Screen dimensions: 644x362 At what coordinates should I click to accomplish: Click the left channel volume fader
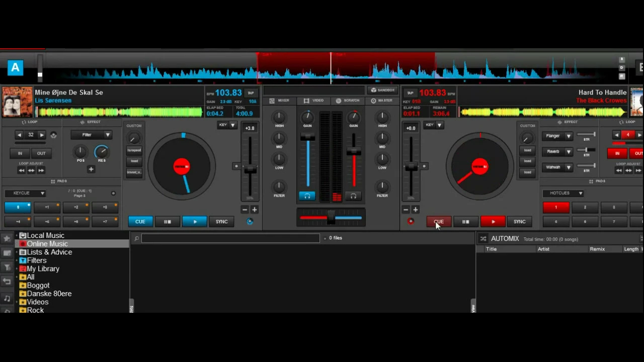(x=308, y=137)
